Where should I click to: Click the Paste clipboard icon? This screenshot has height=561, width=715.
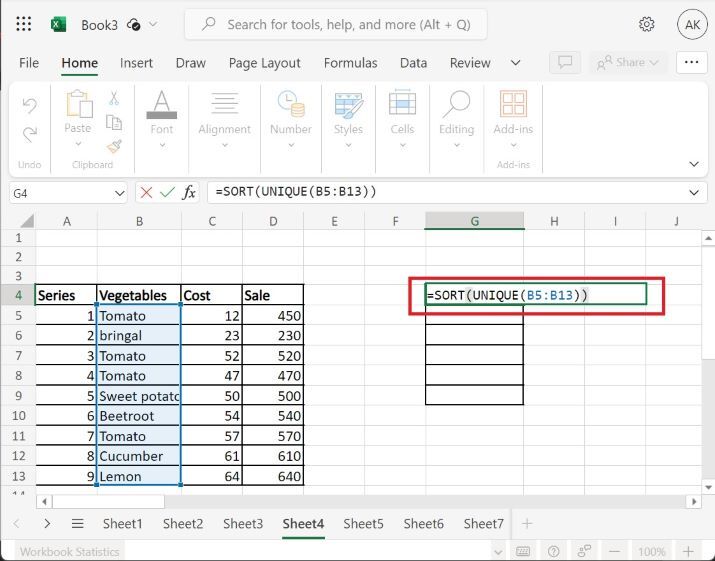pos(79,104)
